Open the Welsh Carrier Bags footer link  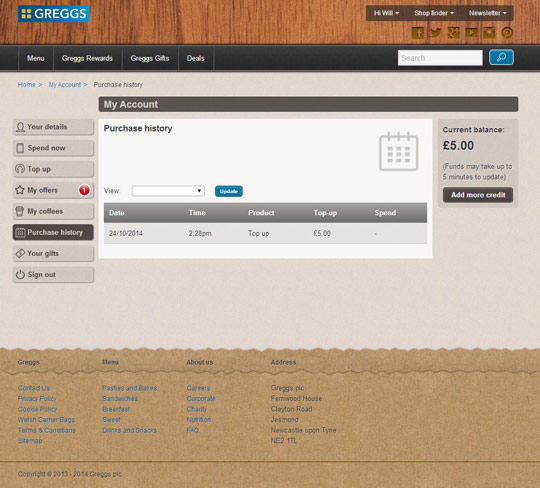click(x=46, y=420)
